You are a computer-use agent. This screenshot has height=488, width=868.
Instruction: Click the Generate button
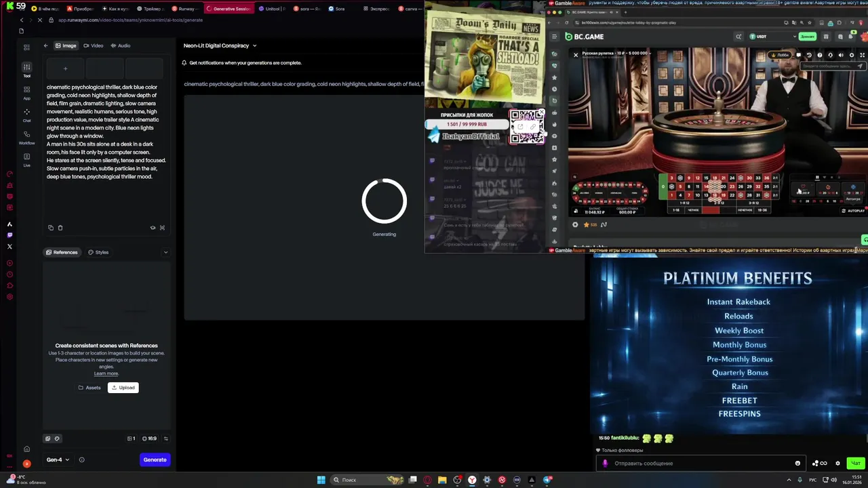point(155,460)
